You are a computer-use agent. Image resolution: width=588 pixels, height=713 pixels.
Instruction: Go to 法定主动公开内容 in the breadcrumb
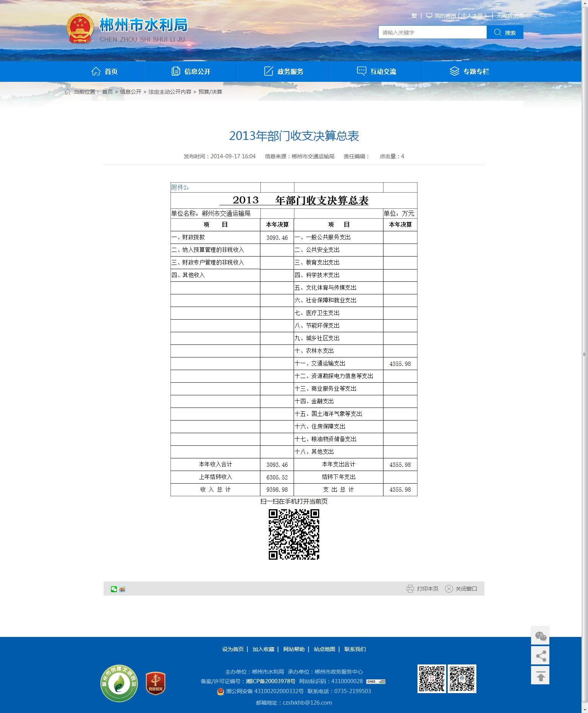[x=170, y=92]
